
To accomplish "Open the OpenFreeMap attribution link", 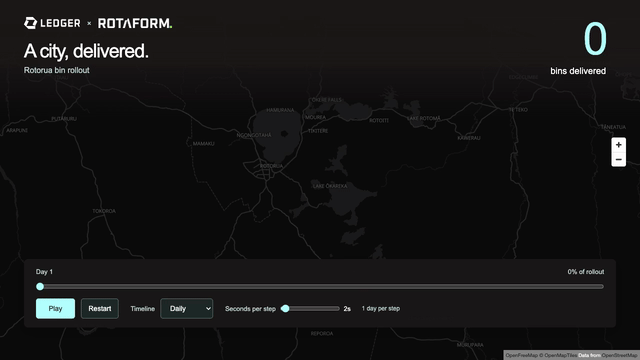I will pos(521,356).
